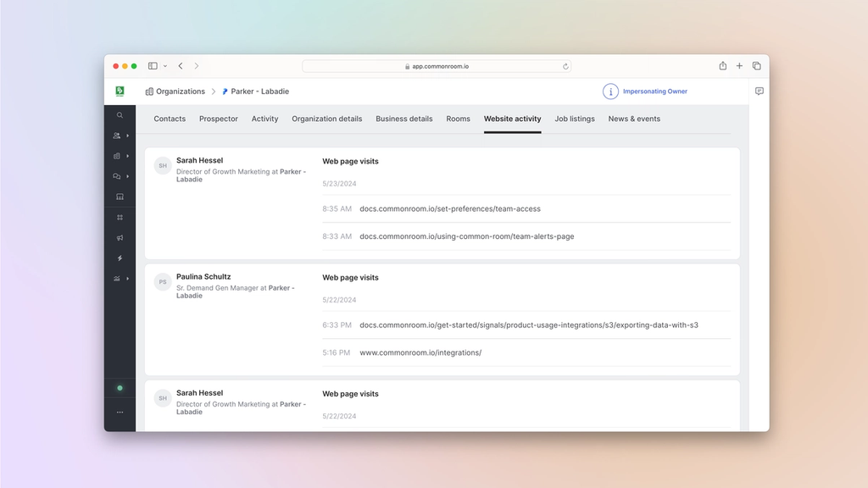Open the Organization details tab

click(x=326, y=119)
